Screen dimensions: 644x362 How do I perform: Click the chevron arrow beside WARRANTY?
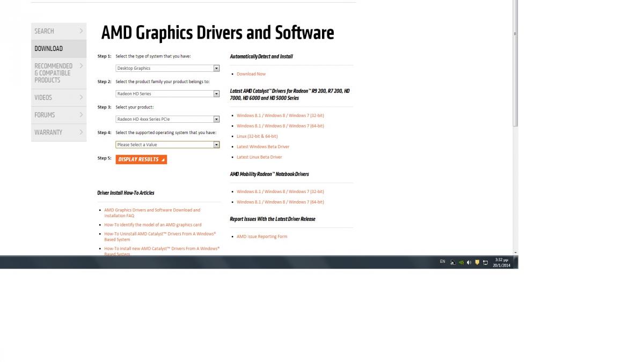click(x=81, y=132)
